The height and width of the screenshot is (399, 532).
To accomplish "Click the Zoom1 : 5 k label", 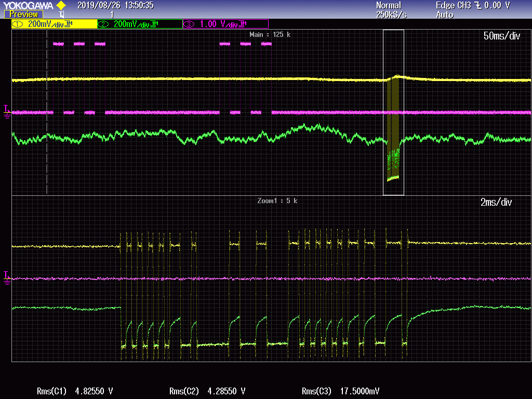I will point(277,201).
